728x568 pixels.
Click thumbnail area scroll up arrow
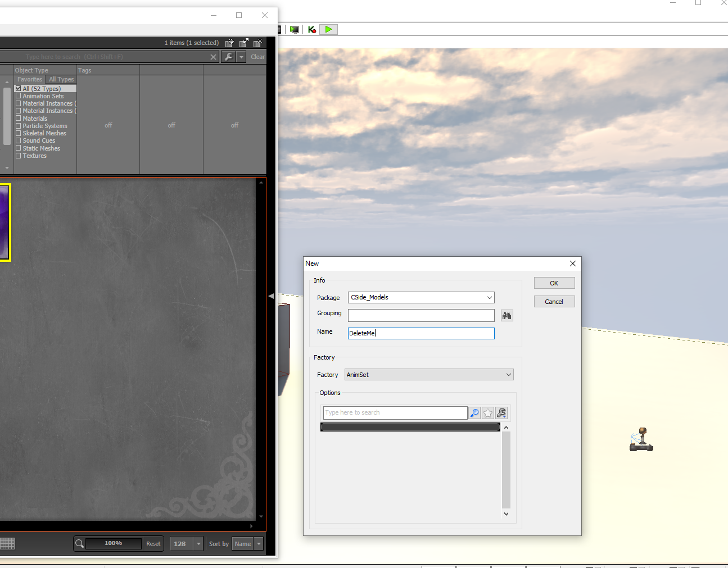261,183
